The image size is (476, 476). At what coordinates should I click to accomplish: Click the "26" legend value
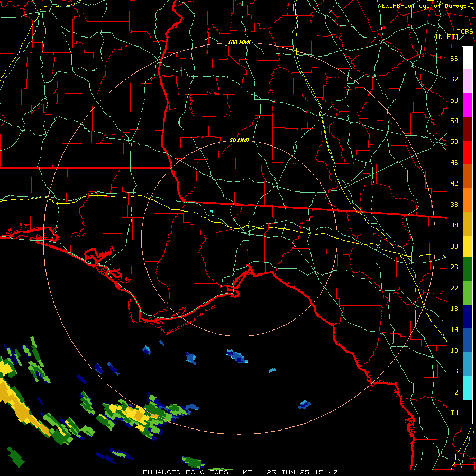pyautogui.click(x=454, y=267)
